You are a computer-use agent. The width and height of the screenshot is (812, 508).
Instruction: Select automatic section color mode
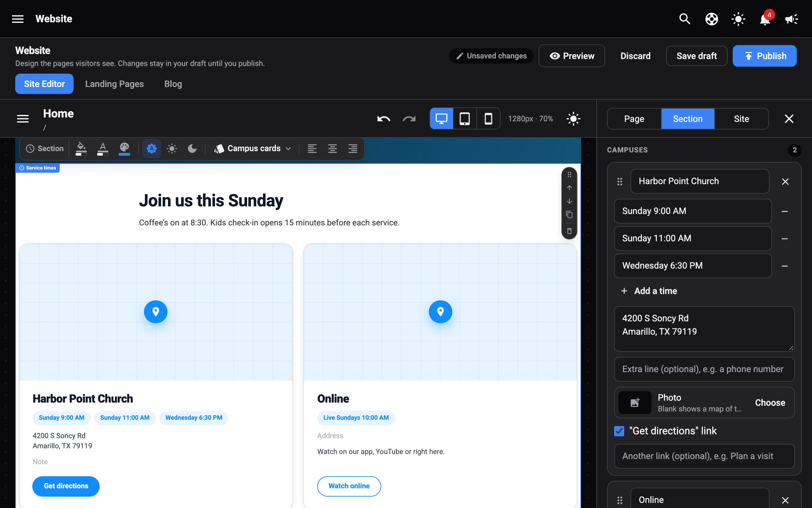[152, 149]
